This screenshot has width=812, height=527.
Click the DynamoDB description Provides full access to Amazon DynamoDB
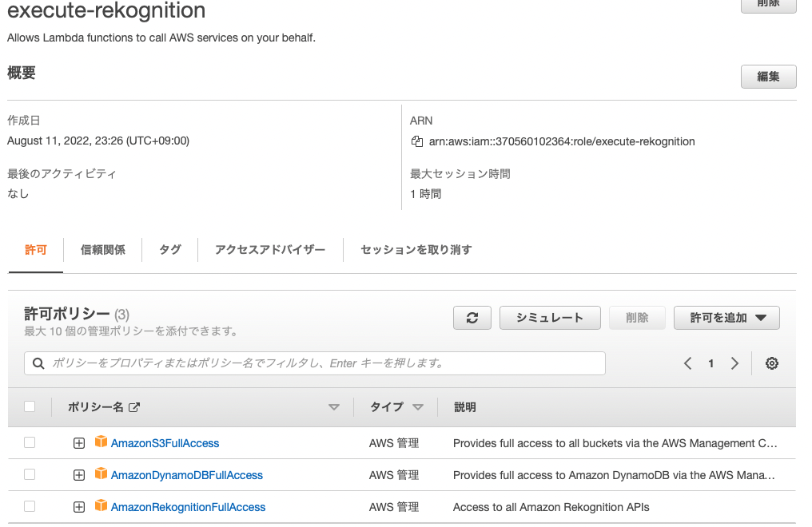click(614, 475)
